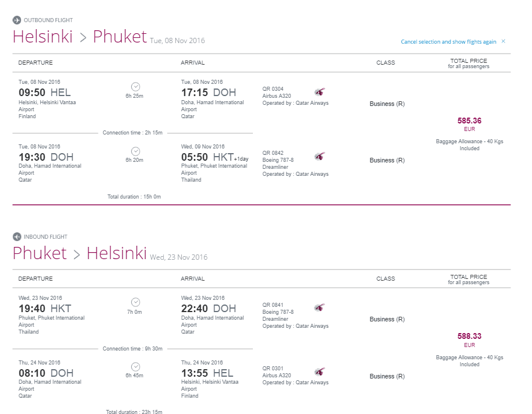532x414 pixels.
Task: Click Qatar Airways logo beside QR 0301
Action: pyautogui.click(x=319, y=372)
